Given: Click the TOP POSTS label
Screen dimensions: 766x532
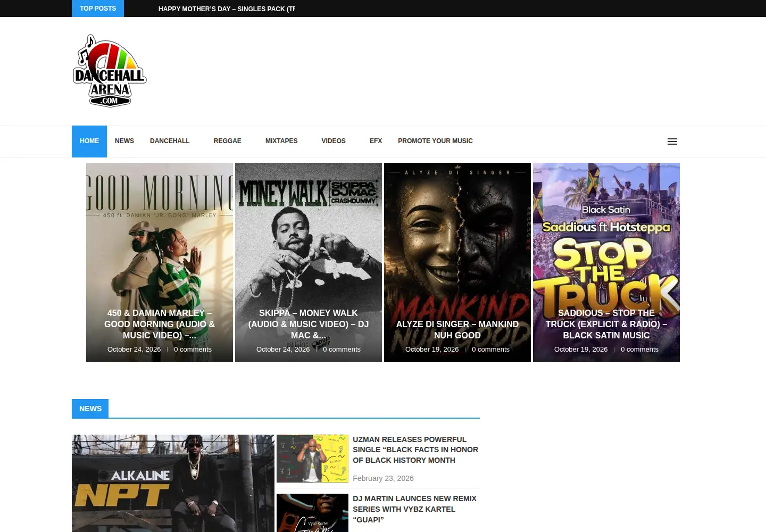Looking at the screenshot, I should (98, 9).
